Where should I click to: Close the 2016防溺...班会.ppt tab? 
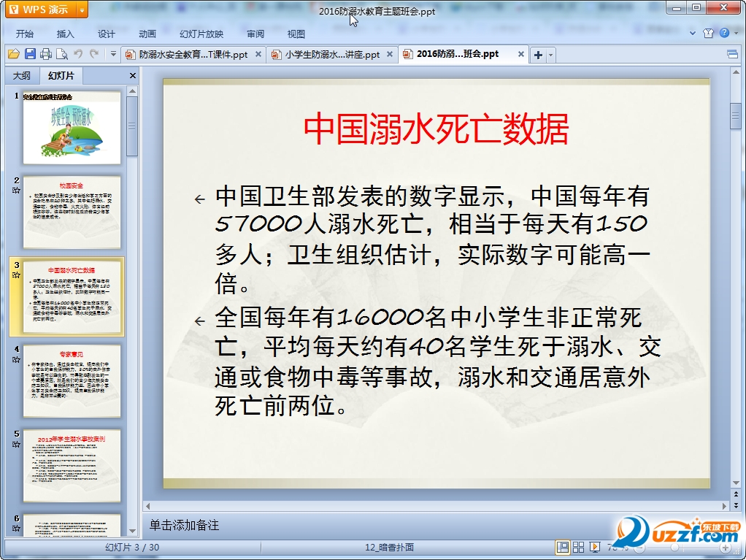(x=521, y=54)
